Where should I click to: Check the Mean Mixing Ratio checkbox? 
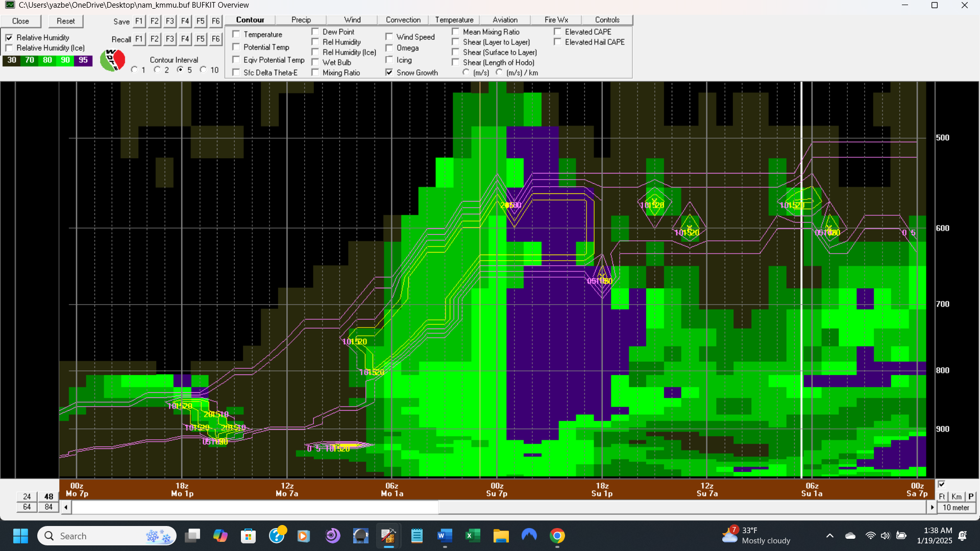click(x=455, y=32)
